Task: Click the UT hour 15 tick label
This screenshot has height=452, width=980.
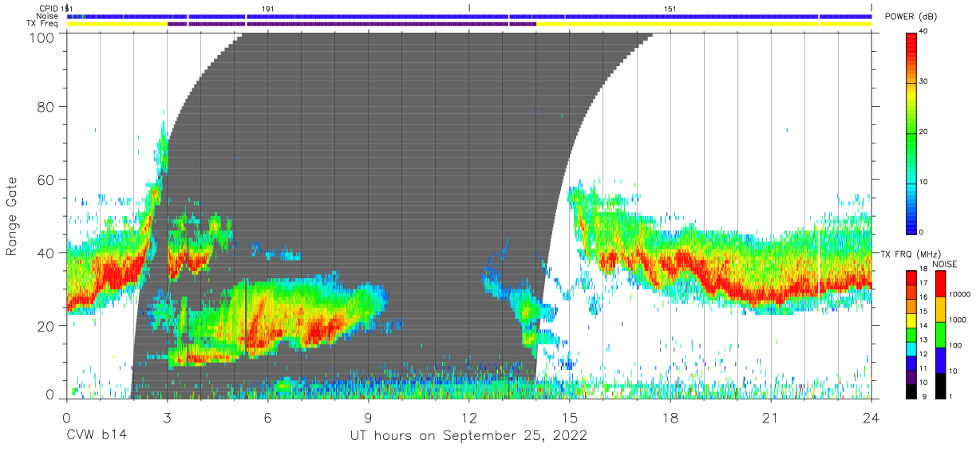Action: click(x=570, y=416)
